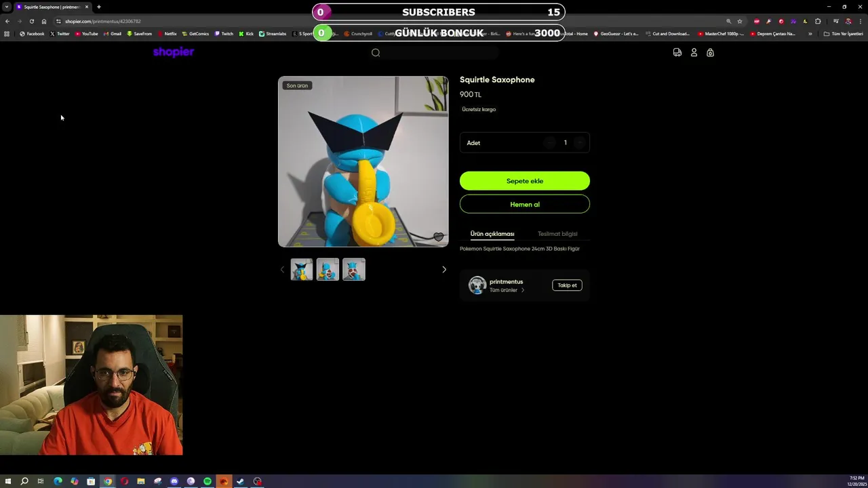Click the printmentus seller avatar
868x488 pixels.
[477, 285]
